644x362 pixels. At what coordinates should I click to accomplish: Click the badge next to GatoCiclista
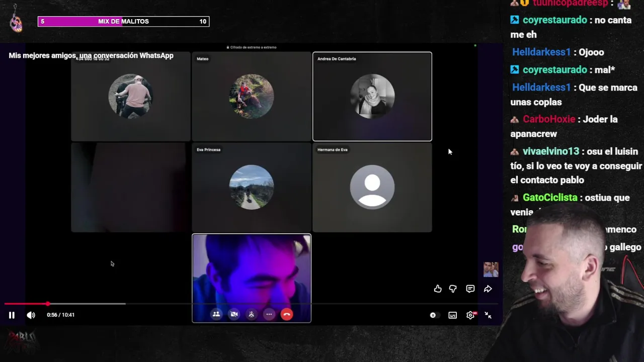[x=515, y=198]
